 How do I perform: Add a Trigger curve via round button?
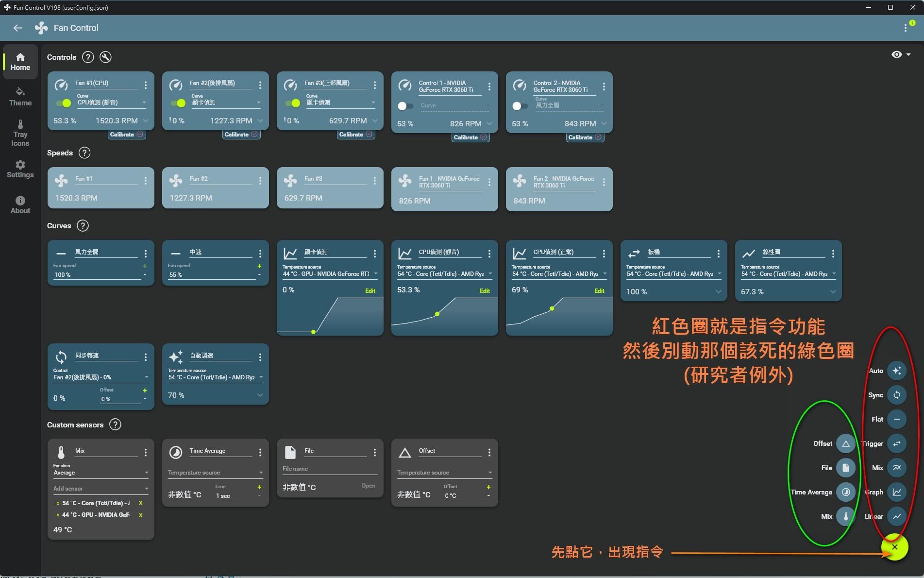(896, 443)
